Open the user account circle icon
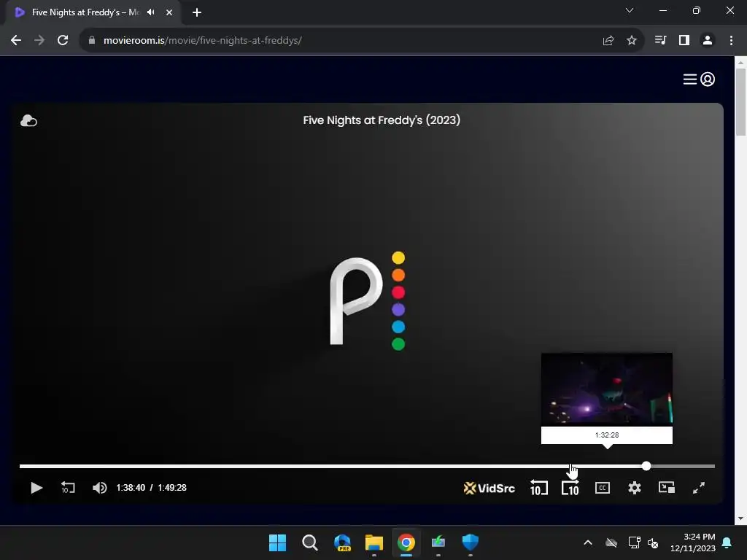Viewport: 747px width, 560px height. tap(708, 79)
